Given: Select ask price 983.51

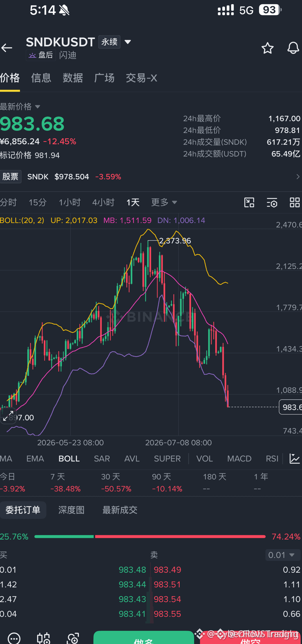Looking at the screenshot, I should (167, 585).
